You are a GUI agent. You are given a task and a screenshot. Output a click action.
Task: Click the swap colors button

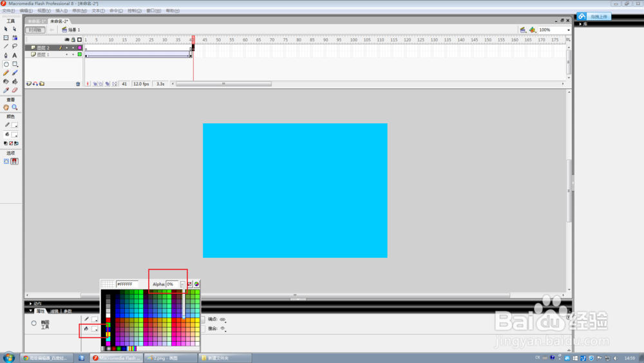(17, 144)
